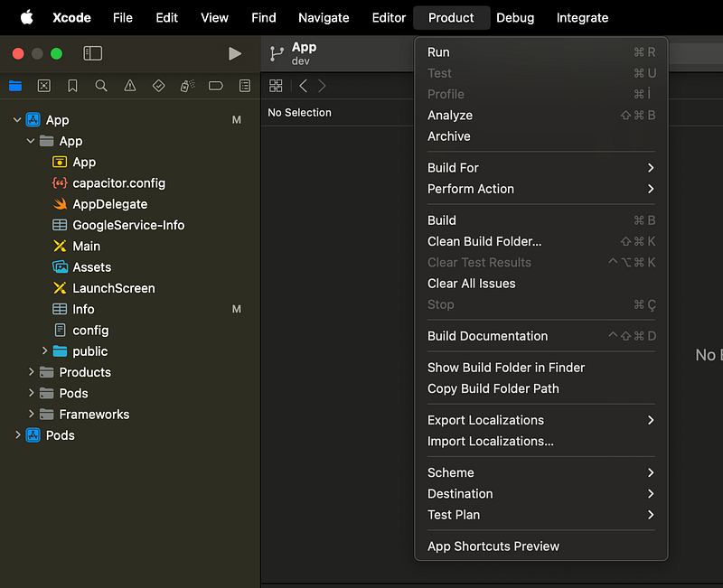Expand the Pods group folder

coord(31,393)
